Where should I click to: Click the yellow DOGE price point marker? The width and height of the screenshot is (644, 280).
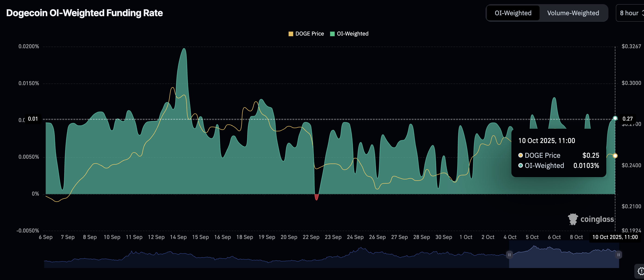coord(615,156)
